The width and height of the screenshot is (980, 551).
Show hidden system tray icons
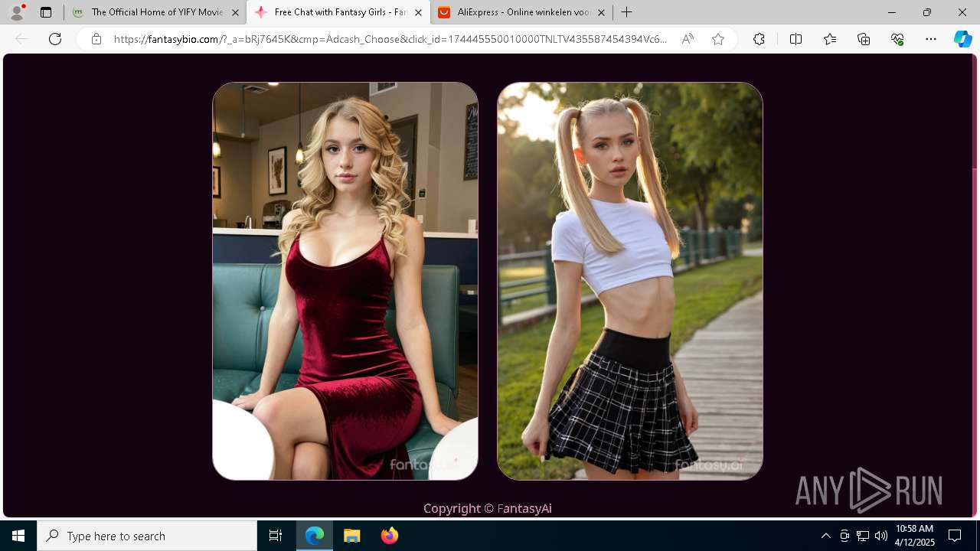[825, 536]
